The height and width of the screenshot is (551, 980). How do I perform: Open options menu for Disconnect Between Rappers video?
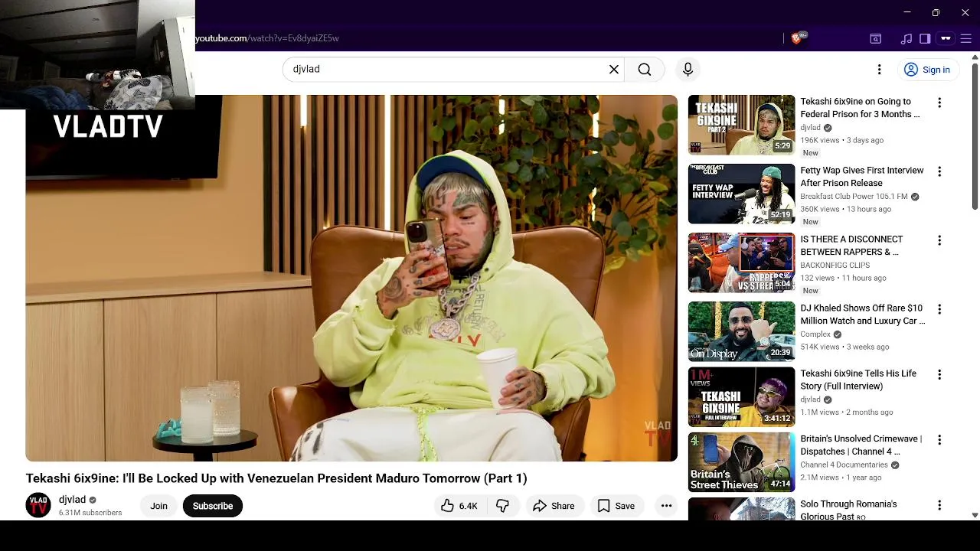click(939, 240)
